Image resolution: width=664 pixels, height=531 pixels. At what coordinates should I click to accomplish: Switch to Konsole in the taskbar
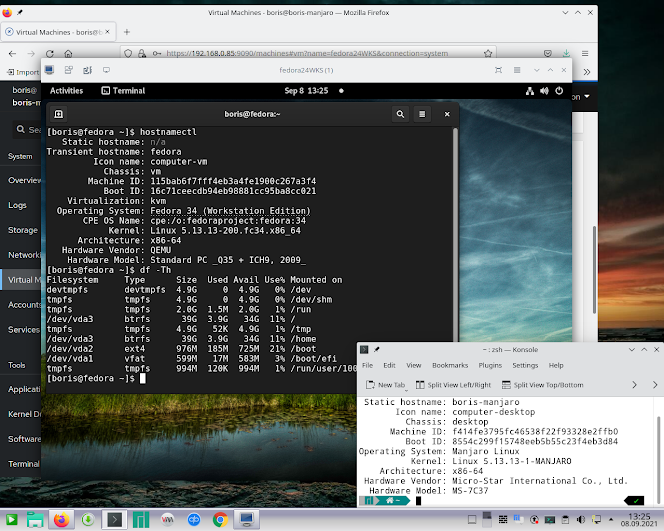point(114,520)
